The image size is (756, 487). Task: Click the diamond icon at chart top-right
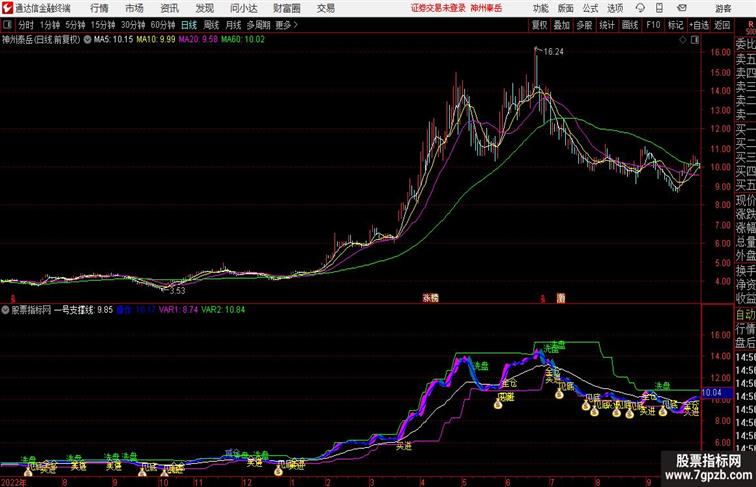click(x=683, y=40)
